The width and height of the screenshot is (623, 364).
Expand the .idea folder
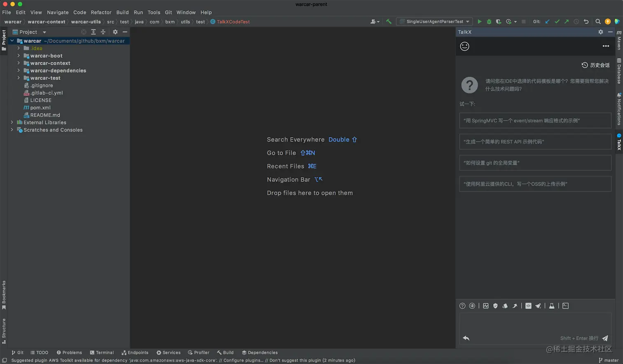coord(19,48)
